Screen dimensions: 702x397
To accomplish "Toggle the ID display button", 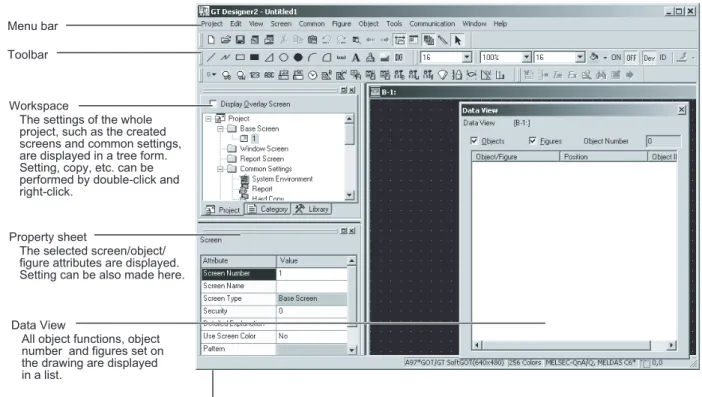I will tap(663, 57).
